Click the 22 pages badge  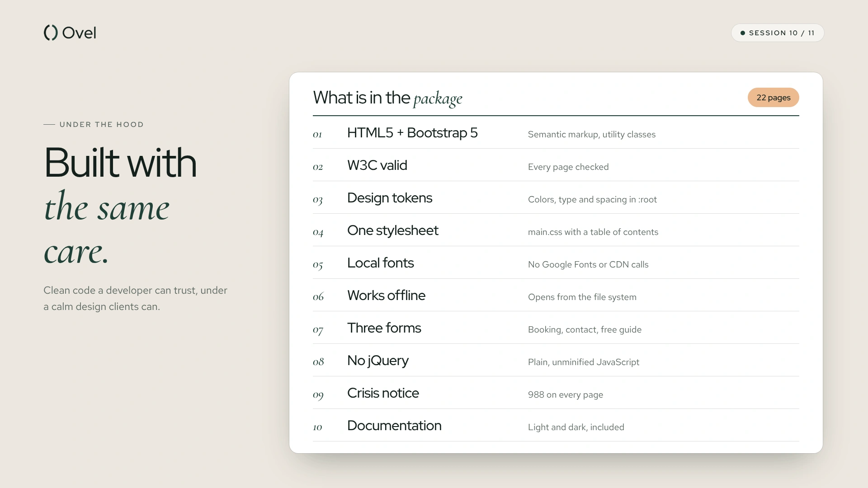773,98
